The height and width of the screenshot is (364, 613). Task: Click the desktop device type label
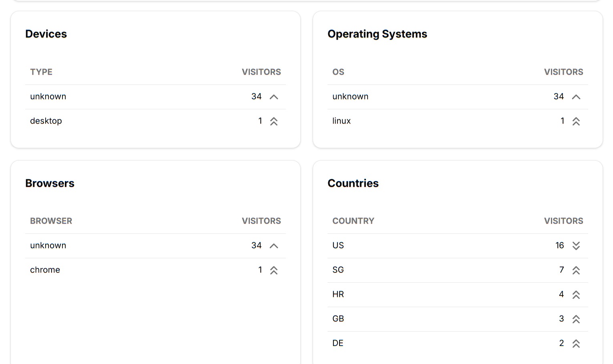pyautogui.click(x=46, y=121)
